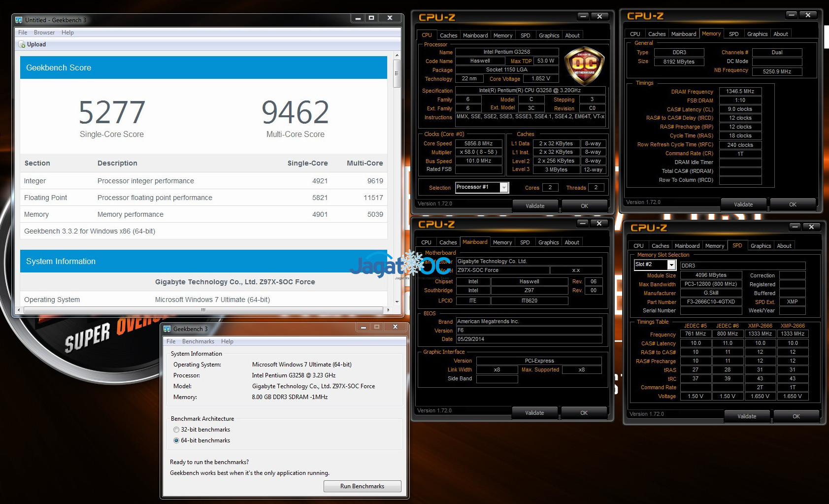The image size is (829, 504).
Task: Click the Gigabyte OC motherboard logo badge
Action: [x=584, y=66]
